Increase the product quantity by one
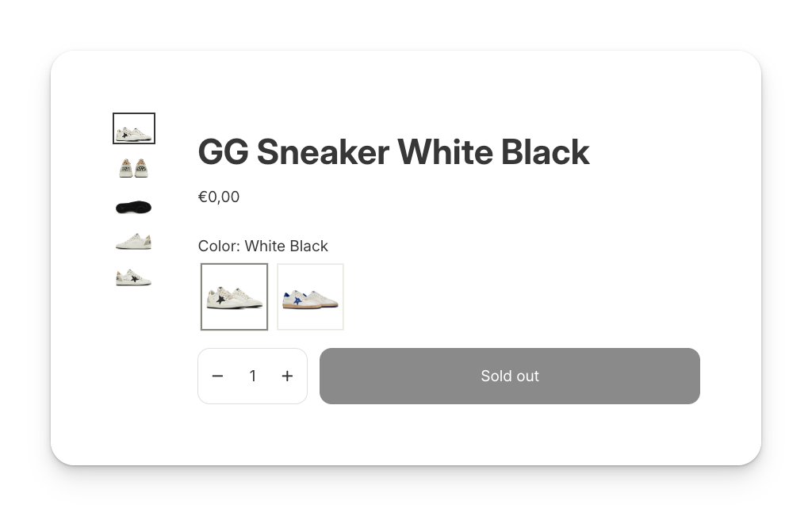This screenshot has height=516, width=812. pyautogui.click(x=287, y=376)
